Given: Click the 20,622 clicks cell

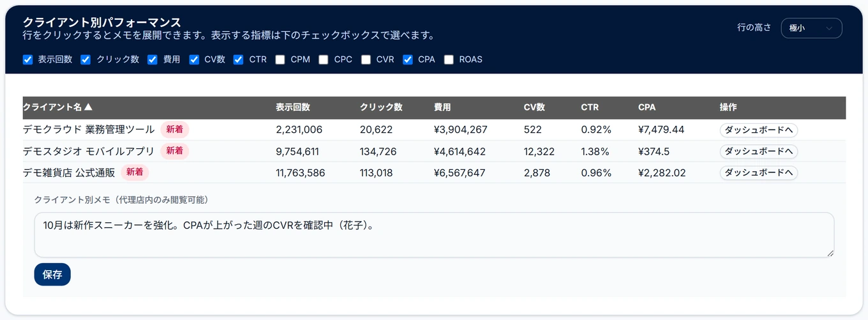Looking at the screenshot, I should click(x=377, y=130).
